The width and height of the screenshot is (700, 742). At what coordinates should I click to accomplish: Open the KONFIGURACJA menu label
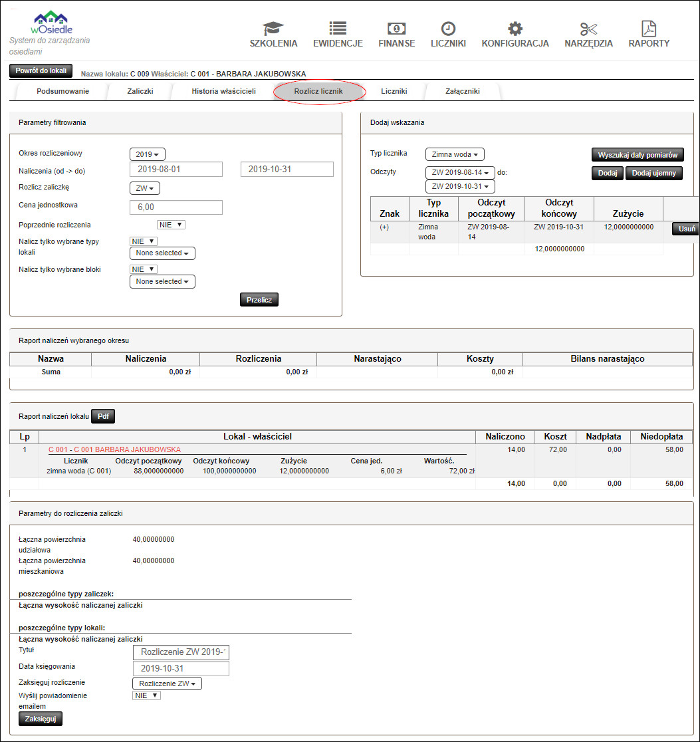pos(515,43)
